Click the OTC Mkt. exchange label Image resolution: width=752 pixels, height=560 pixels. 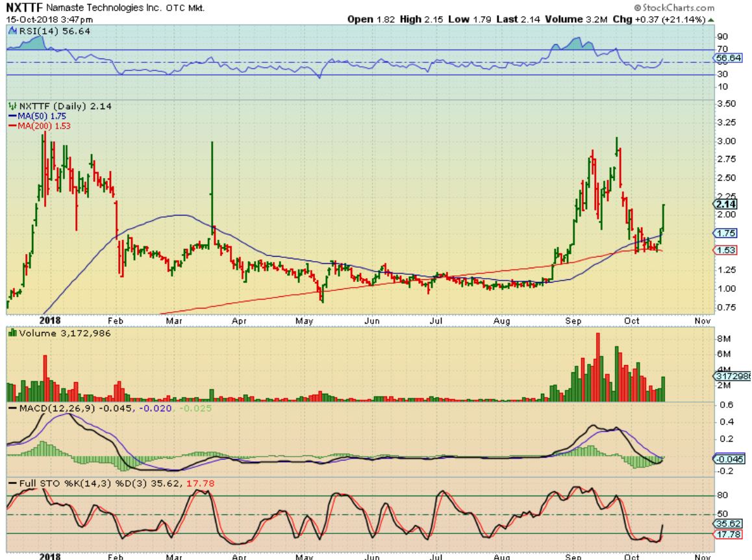[185, 8]
